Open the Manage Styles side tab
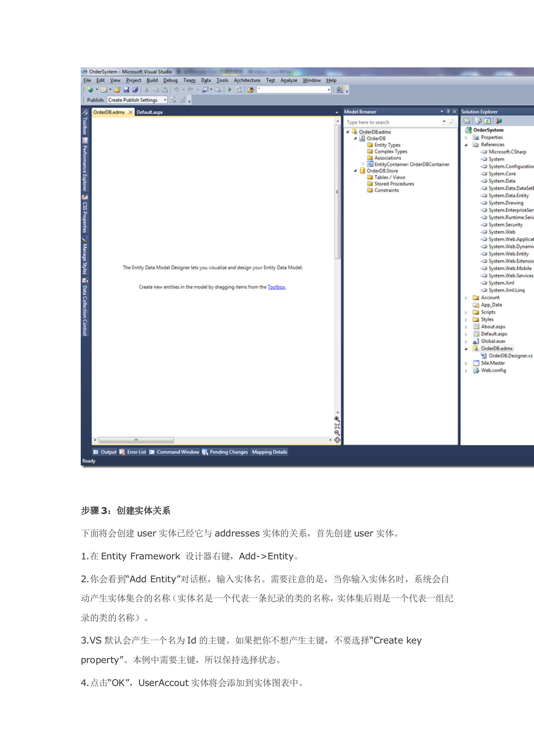Image resolution: width=534 pixels, height=756 pixels. (85, 256)
